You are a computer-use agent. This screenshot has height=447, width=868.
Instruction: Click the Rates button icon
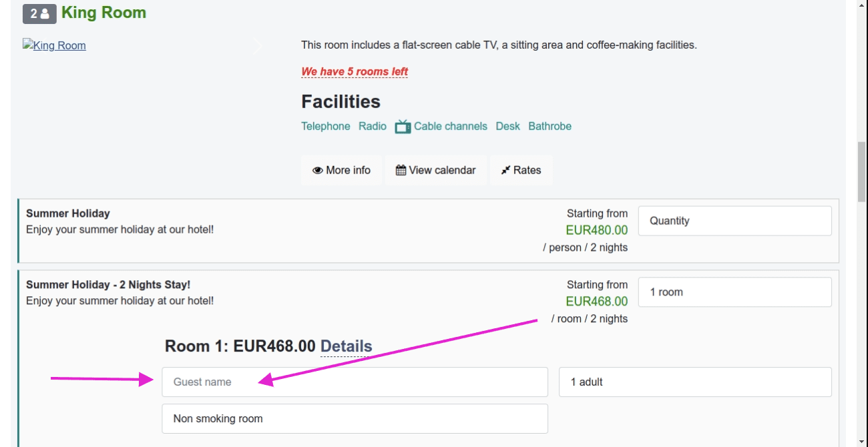[505, 170]
